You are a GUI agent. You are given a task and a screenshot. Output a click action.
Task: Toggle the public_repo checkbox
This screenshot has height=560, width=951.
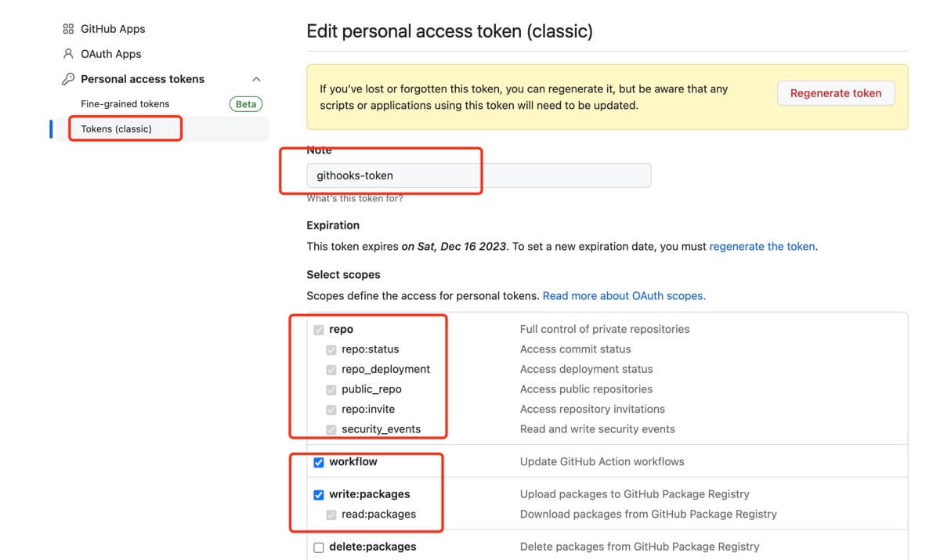(x=331, y=390)
